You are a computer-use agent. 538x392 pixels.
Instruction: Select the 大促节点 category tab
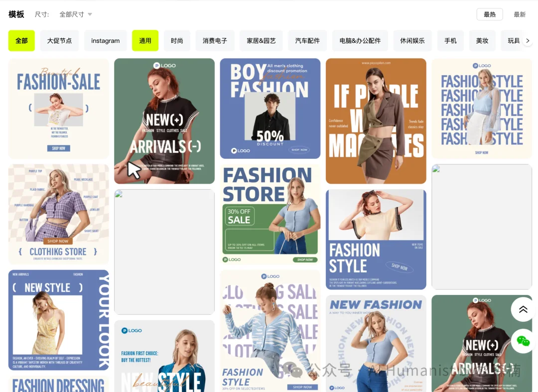click(x=59, y=41)
